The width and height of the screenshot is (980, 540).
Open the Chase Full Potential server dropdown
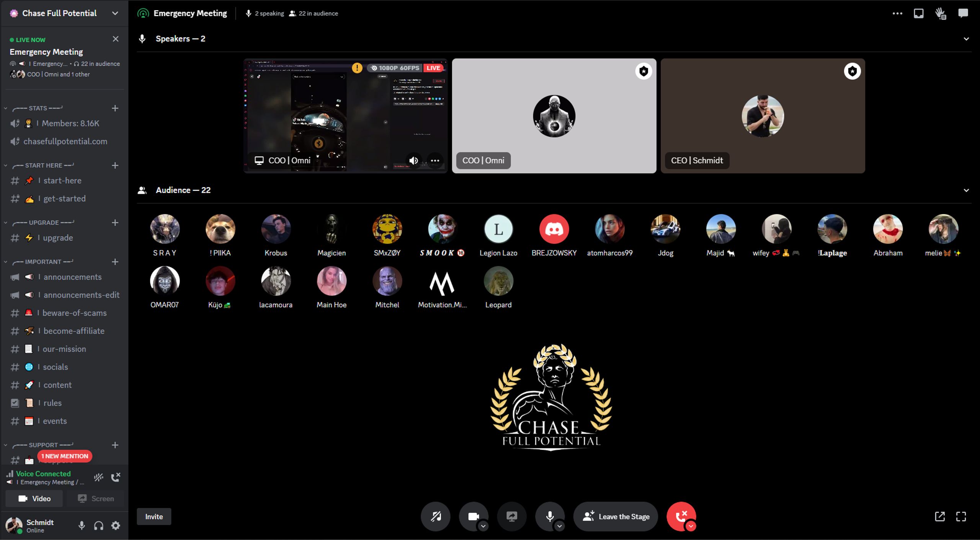(115, 13)
